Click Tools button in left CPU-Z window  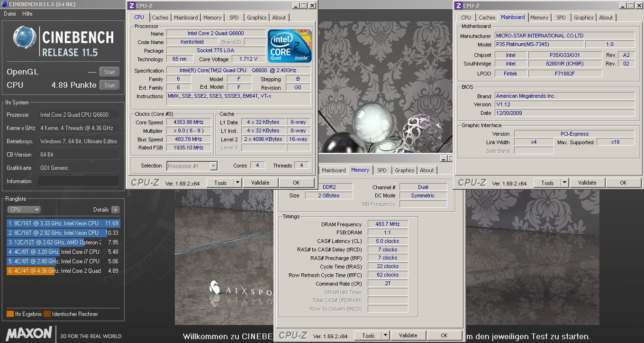(x=220, y=183)
